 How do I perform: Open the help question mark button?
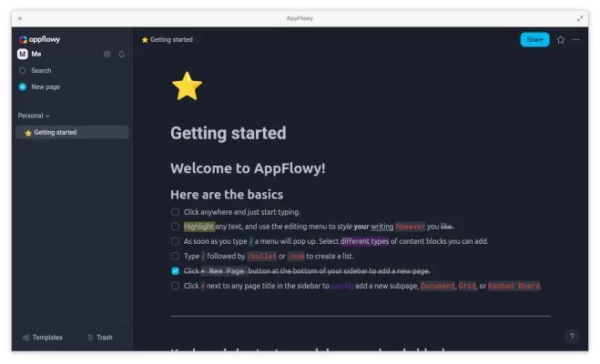pyautogui.click(x=572, y=336)
